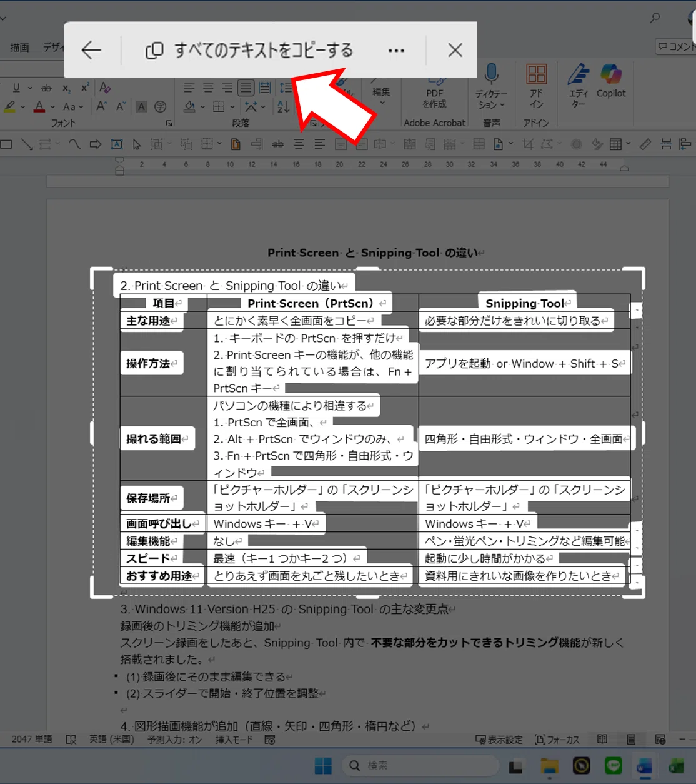Close the text extractor toolbar
The width and height of the screenshot is (696, 784).
coord(455,50)
